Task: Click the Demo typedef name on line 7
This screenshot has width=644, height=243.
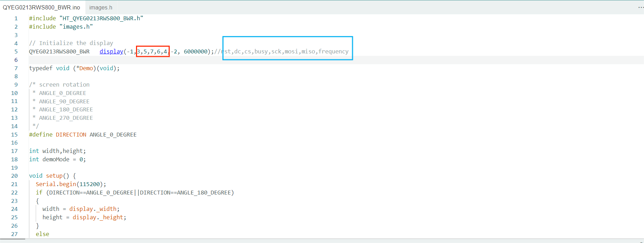Action: tap(86, 68)
